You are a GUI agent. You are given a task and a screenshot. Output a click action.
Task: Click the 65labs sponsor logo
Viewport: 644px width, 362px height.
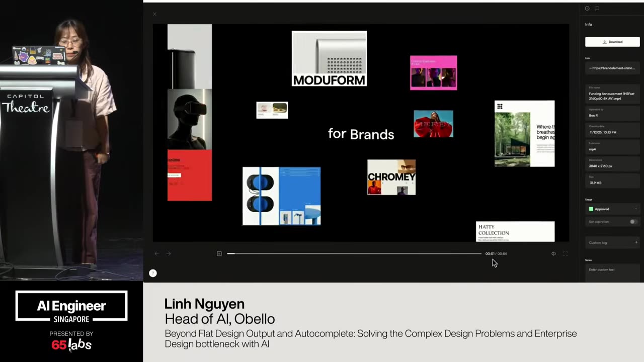click(x=71, y=344)
